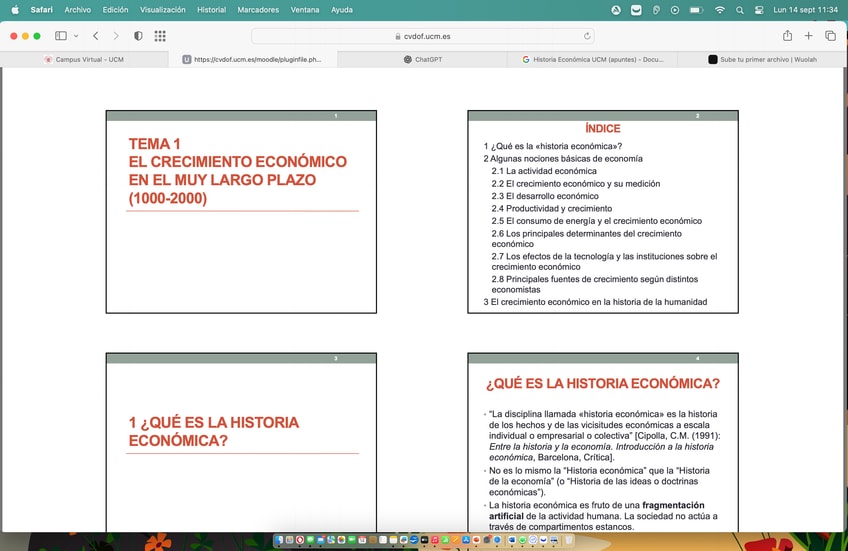The width and height of the screenshot is (848, 551).
Task: Switch to the ChatGPT tab
Action: coord(422,59)
